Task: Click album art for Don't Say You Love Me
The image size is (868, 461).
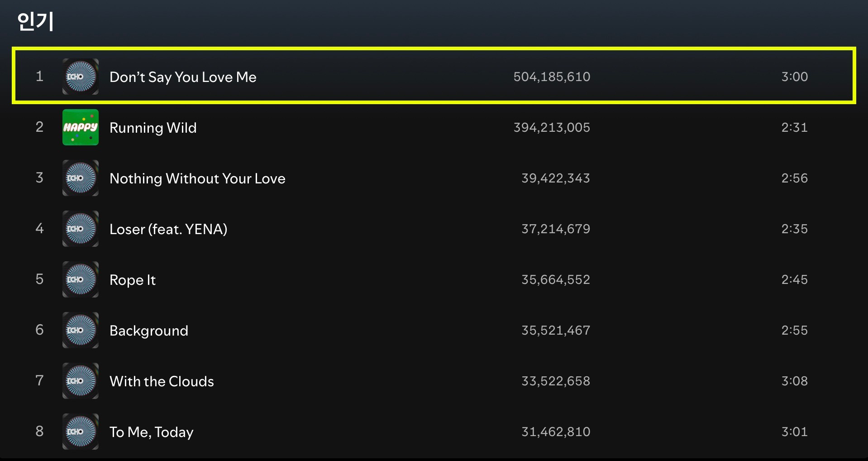Action: tap(81, 77)
